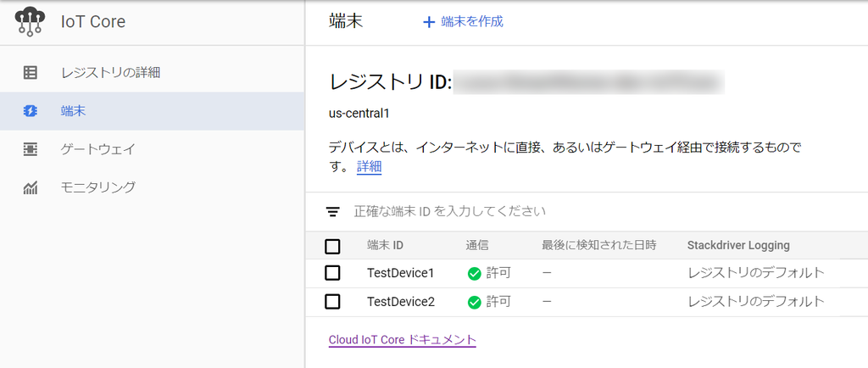Click TestDevice2 green check status icon
Screen dimensions: 868x368
(475, 302)
